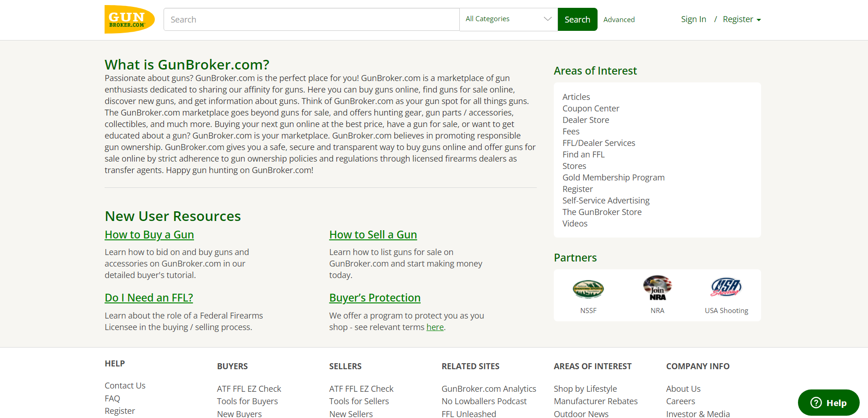The height and width of the screenshot is (418, 868).
Task: Open How to Sell a Gun guide
Action: [x=373, y=234]
